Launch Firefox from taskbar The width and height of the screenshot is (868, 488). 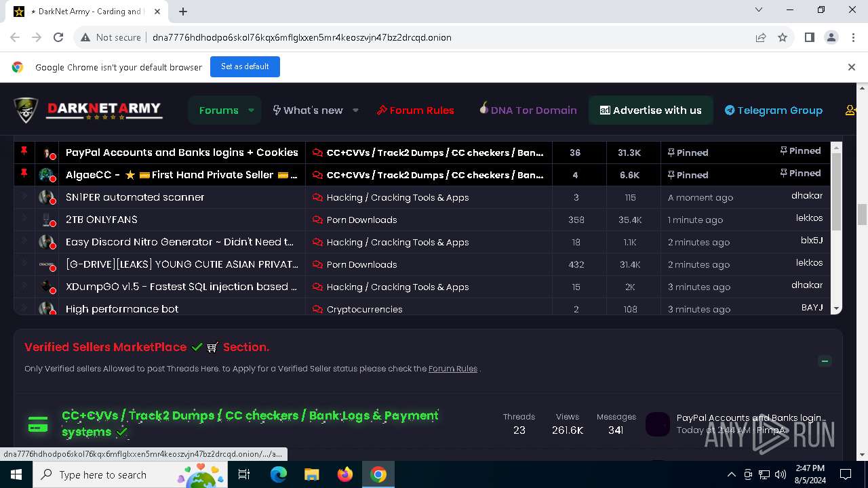[345, 474]
